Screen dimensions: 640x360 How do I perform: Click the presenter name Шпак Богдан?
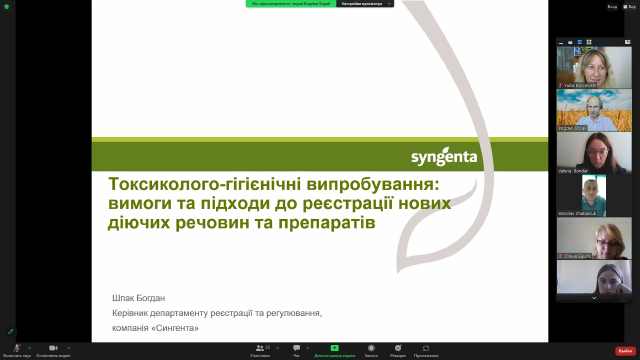[139, 298]
